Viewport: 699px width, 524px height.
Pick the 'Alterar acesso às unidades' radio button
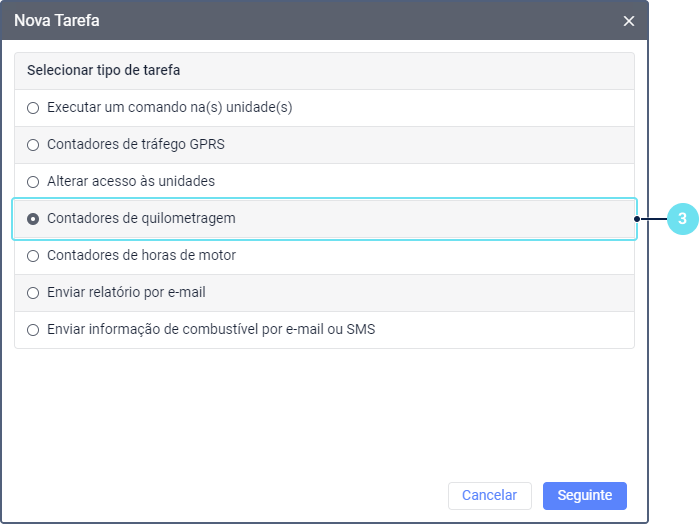click(33, 182)
